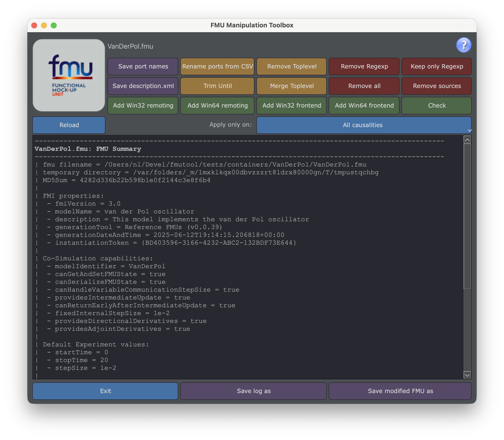Viewport: 504px width, 440px height.
Task: Reload the FMU file
Action: pos(69,125)
